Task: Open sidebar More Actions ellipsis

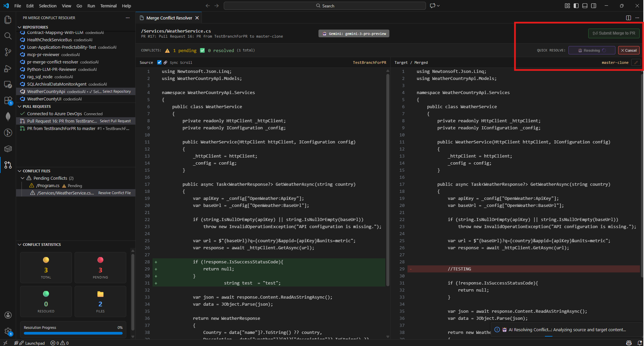Action: (x=128, y=18)
